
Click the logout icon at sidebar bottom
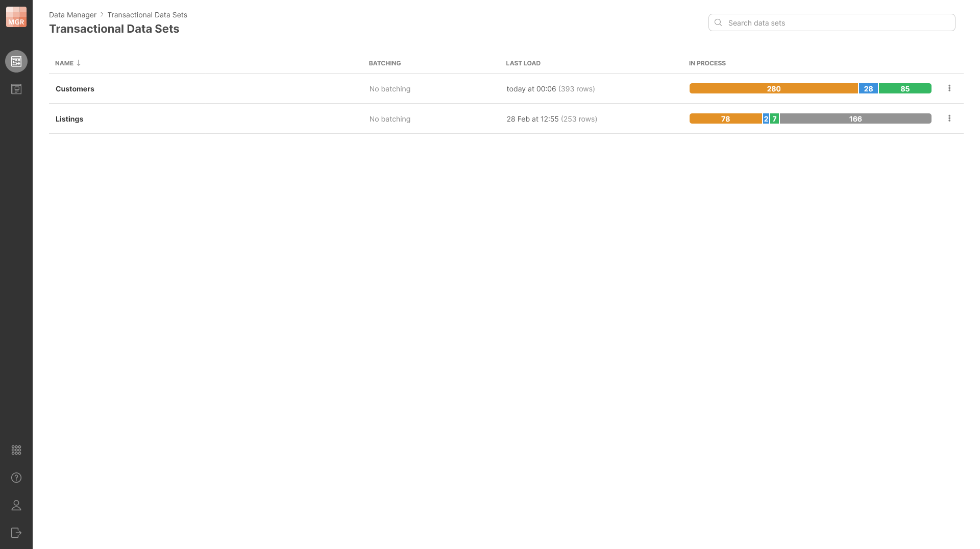coord(16,533)
